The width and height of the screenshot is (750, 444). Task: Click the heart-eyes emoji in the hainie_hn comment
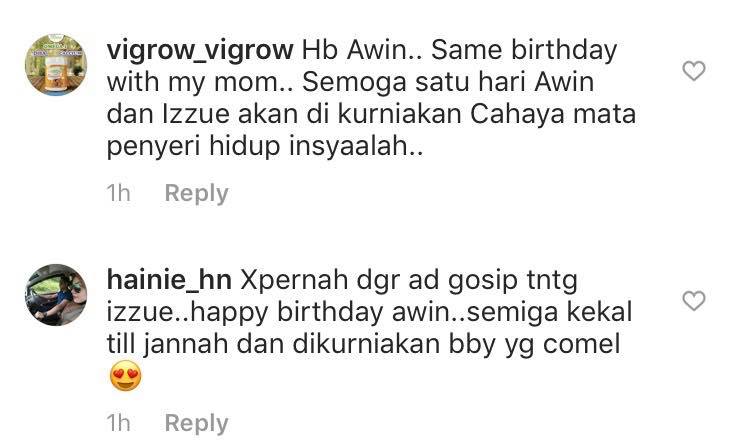[125, 376]
